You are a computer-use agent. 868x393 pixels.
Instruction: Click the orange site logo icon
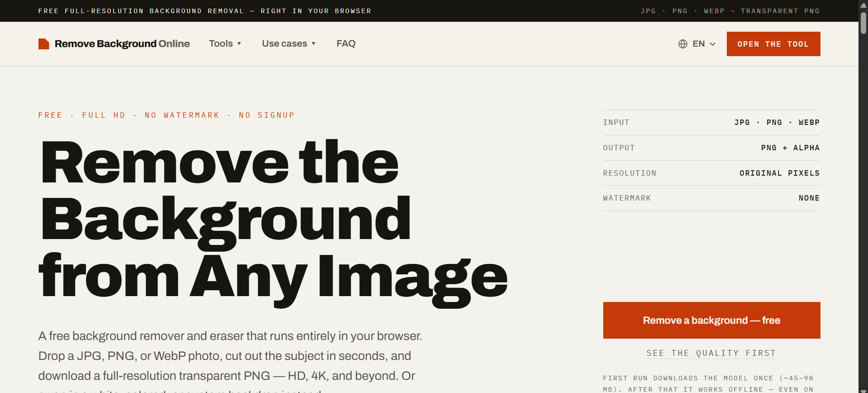pyautogui.click(x=44, y=44)
